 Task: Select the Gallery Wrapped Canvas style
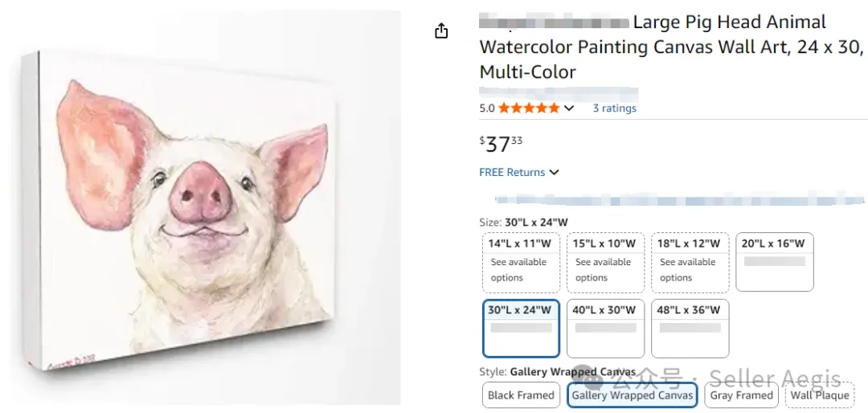(633, 395)
